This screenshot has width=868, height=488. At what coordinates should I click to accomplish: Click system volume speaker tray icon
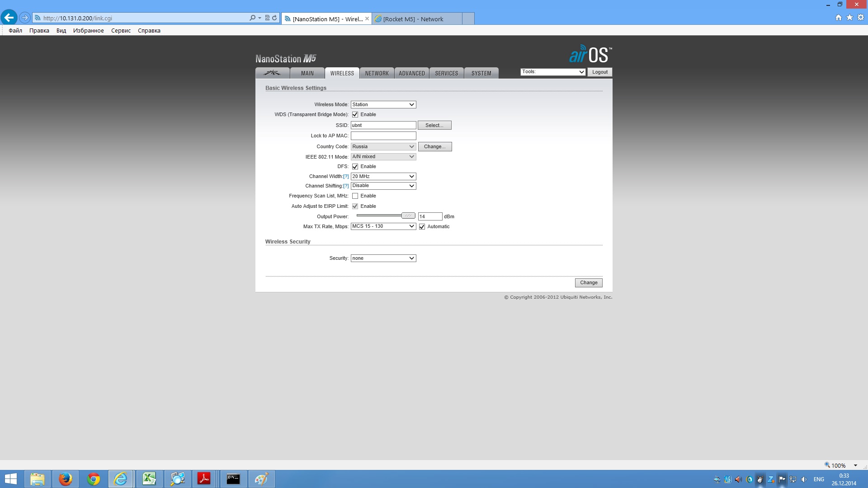[x=804, y=479]
